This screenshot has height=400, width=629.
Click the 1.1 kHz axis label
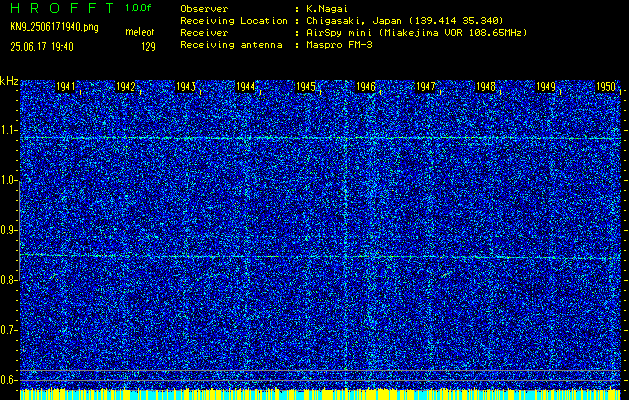8,130
